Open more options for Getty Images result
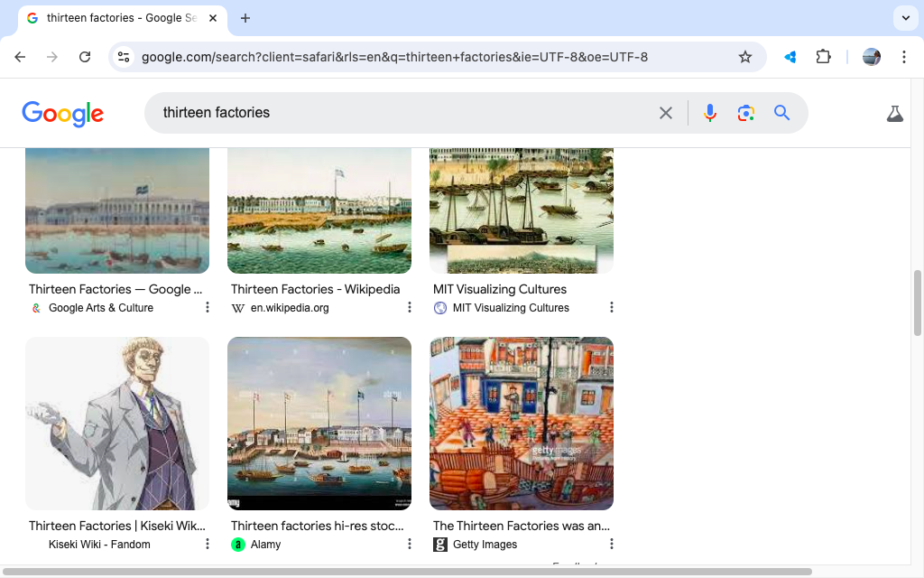 coord(612,545)
